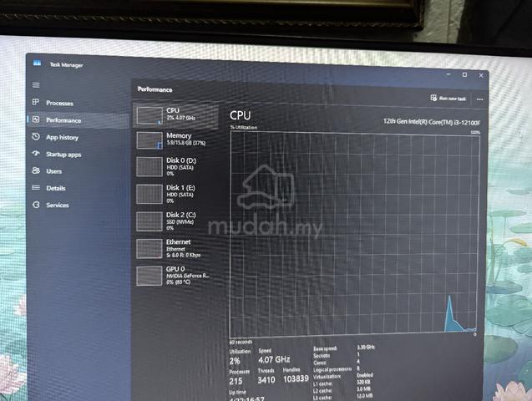Select CPU resource entry label
The height and width of the screenshot is (401, 532).
[173, 110]
